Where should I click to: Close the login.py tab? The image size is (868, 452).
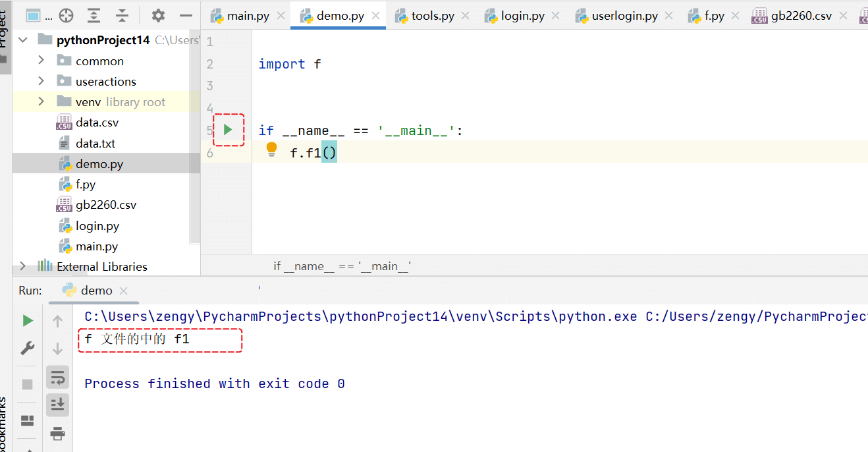pos(555,16)
